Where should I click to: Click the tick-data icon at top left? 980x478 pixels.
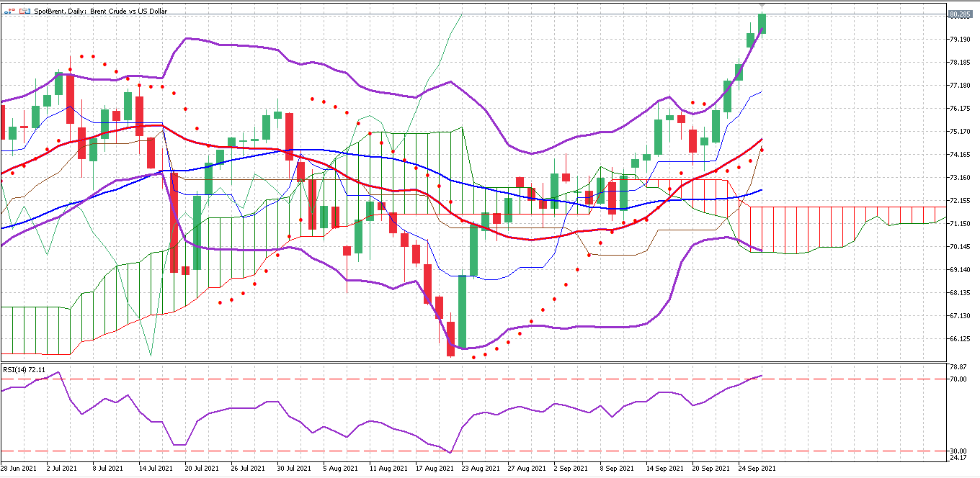pyautogui.click(x=10, y=11)
